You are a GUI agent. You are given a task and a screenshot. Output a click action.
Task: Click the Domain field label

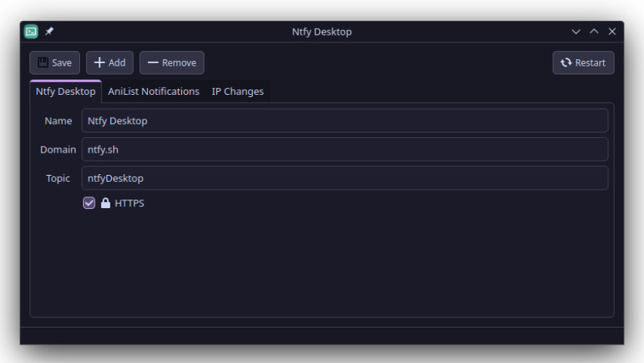(58, 150)
